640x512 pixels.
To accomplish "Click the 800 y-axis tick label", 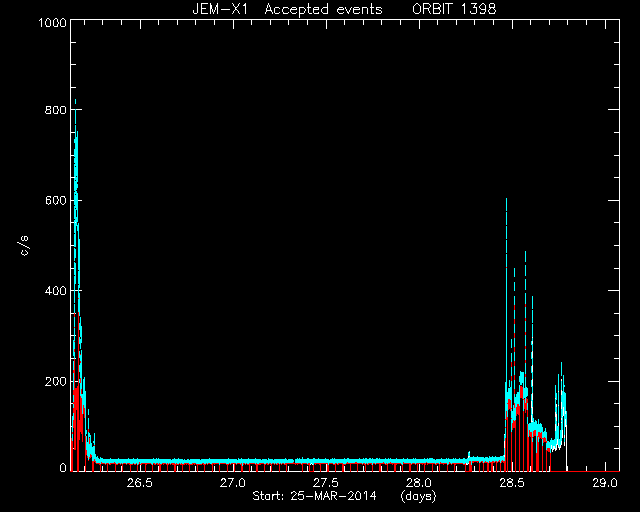I will click(56, 110).
